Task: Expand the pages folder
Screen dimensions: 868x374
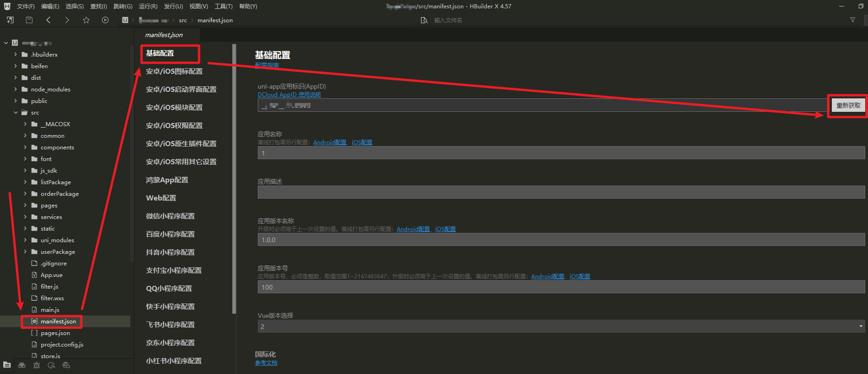Action: click(x=25, y=205)
